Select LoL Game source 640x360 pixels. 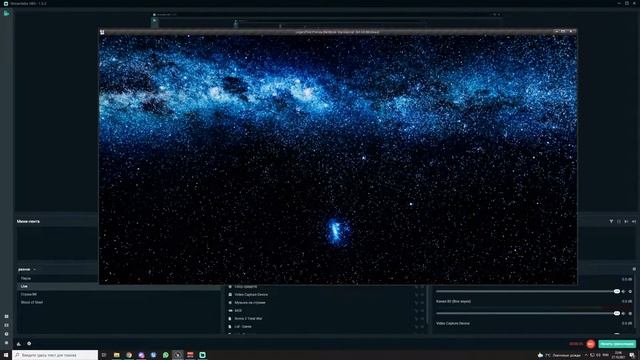(243, 327)
